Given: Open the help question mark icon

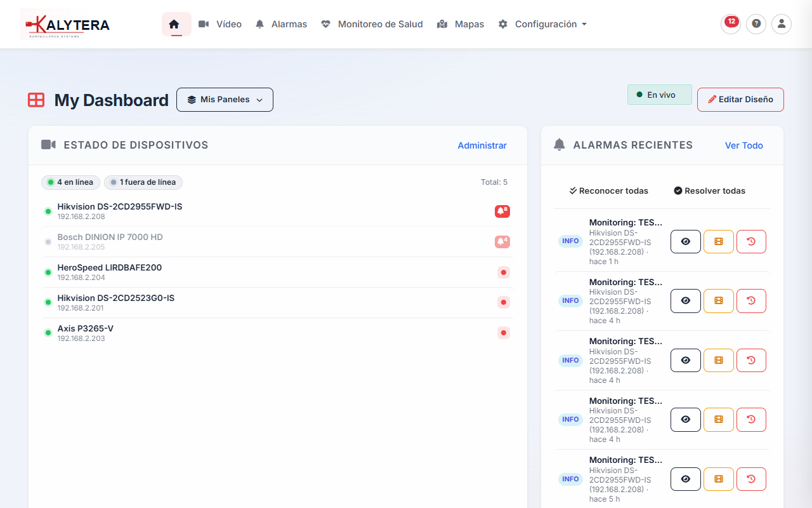Looking at the screenshot, I should point(756,24).
